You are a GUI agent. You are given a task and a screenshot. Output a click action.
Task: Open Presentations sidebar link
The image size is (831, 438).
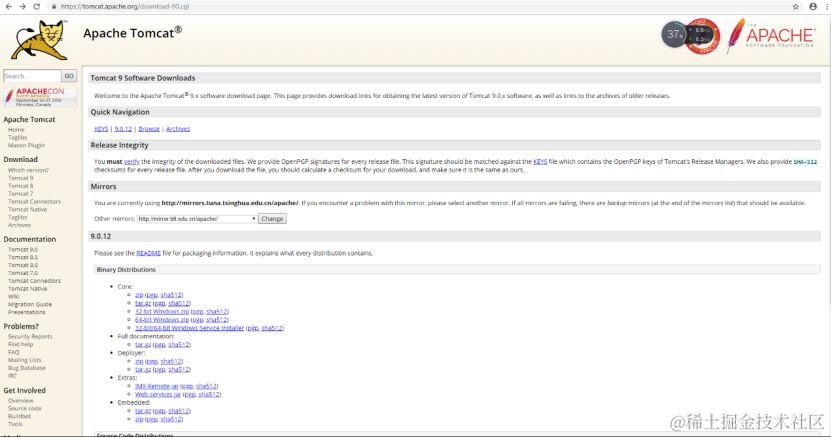pos(26,312)
